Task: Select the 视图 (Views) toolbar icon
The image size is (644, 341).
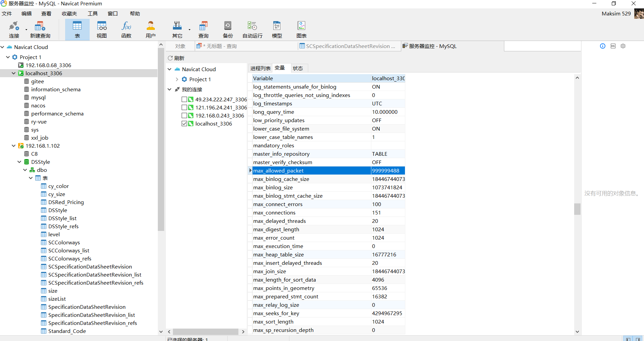Action: click(x=101, y=29)
